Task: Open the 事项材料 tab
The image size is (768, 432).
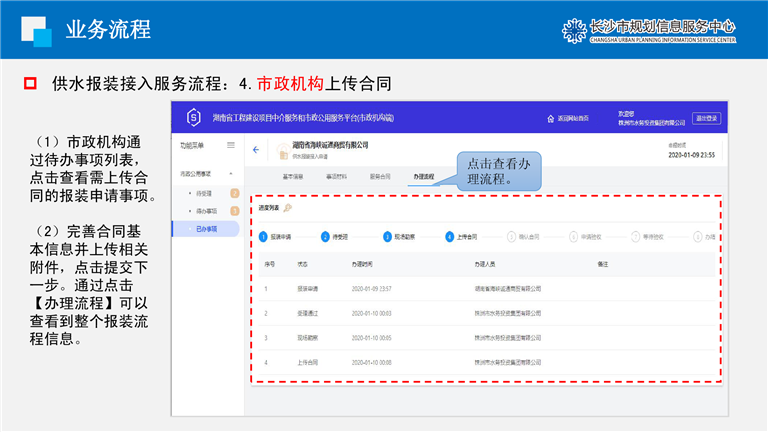Action: (337, 176)
